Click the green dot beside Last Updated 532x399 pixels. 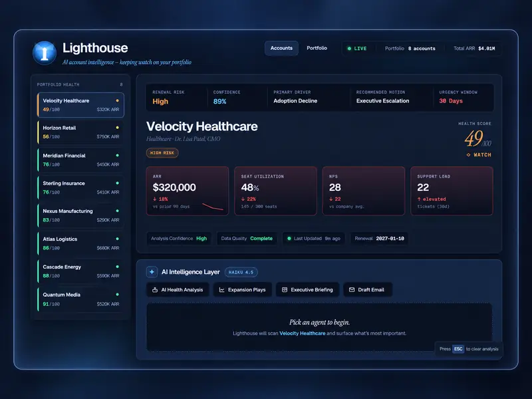coord(289,239)
